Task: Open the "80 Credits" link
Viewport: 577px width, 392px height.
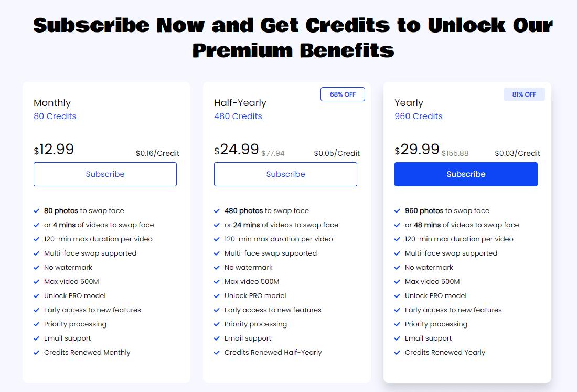Action: click(55, 116)
